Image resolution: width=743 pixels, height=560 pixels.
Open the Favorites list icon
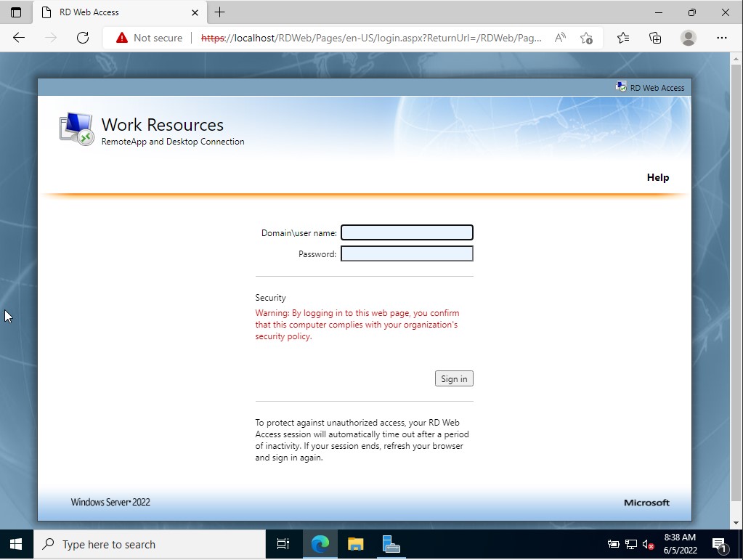(623, 38)
